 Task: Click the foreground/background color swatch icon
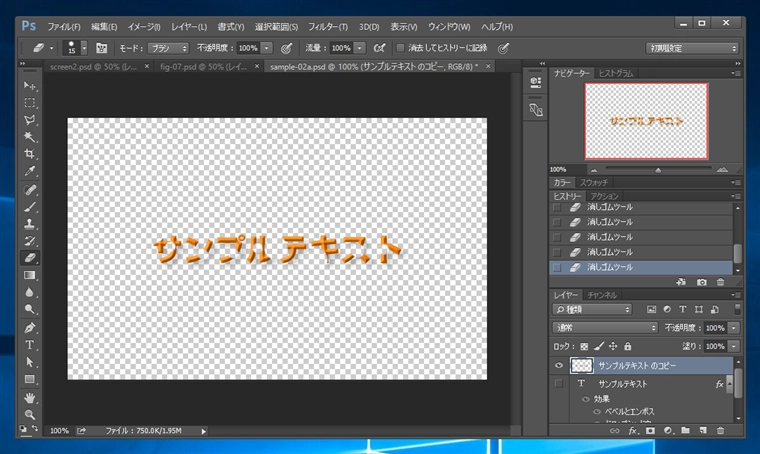point(24,429)
